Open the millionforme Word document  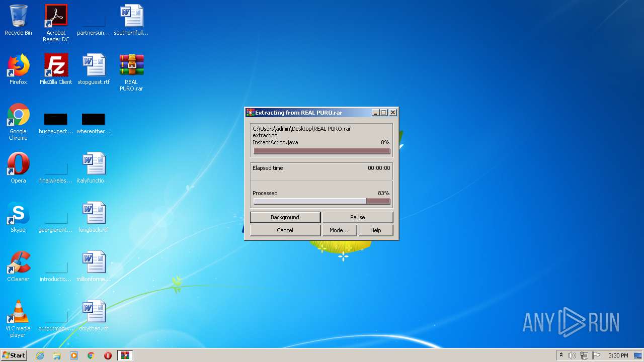pos(94,266)
